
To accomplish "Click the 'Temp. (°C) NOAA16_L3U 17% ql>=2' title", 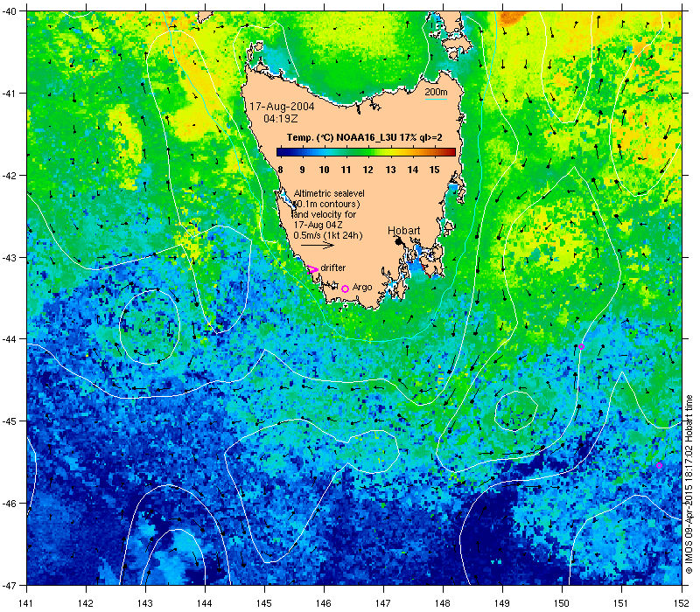I will 364,137.
